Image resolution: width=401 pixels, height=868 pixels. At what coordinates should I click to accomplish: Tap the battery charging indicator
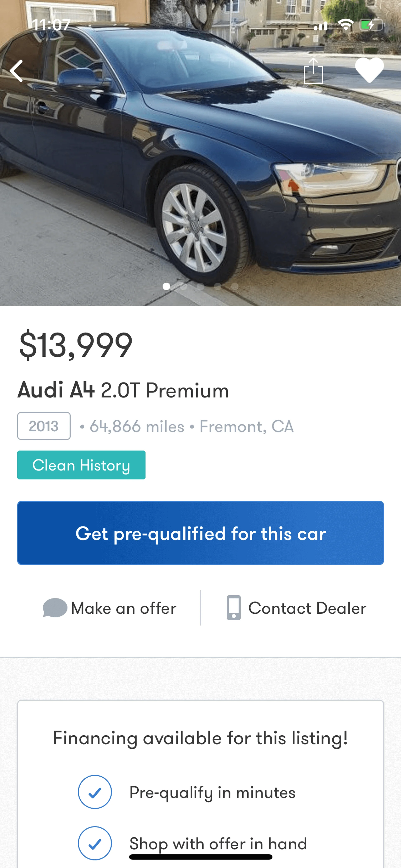(372, 25)
